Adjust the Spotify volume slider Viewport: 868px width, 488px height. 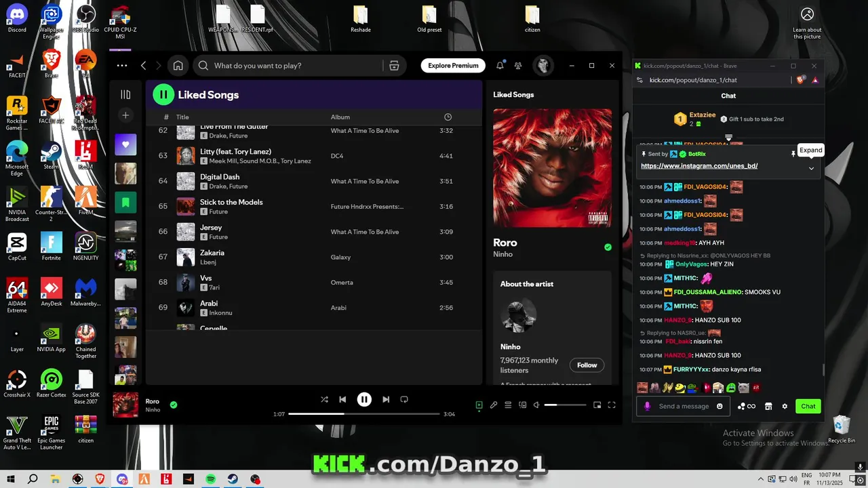click(x=565, y=405)
